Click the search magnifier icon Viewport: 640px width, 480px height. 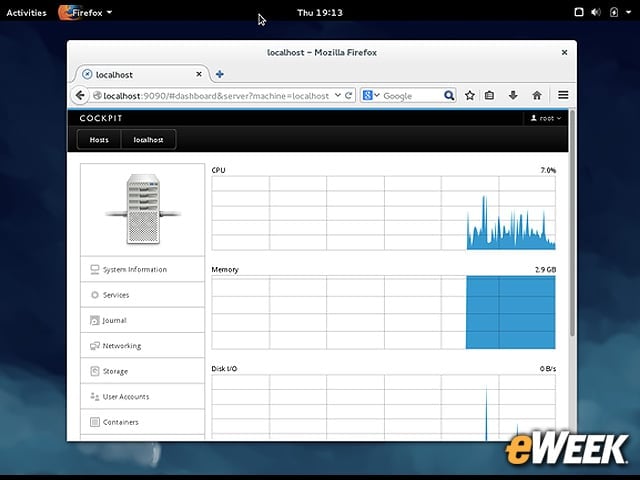449,96
